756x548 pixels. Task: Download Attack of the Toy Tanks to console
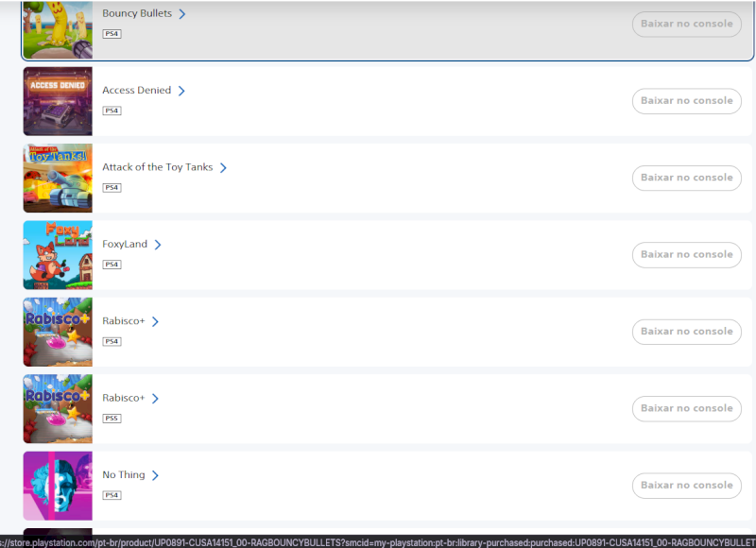[x=687, y=178]
